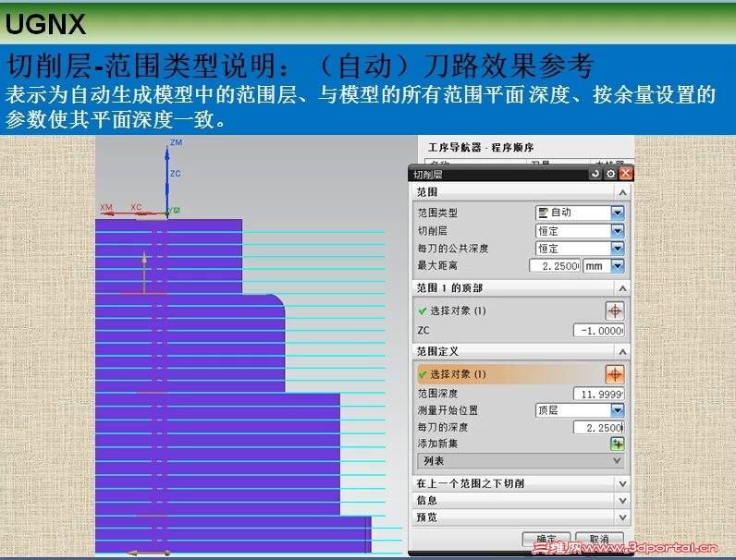Image resolution: width=736 pixels, height=560 pixels.
Task: Click the ZM axis label in viewport
Action: click(x=176, y=142)
